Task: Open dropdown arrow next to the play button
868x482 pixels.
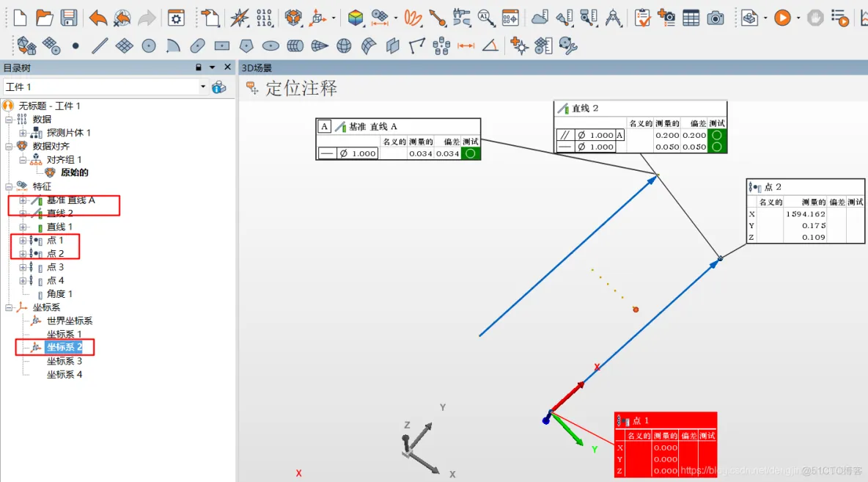Action: (x=798, y=18)
